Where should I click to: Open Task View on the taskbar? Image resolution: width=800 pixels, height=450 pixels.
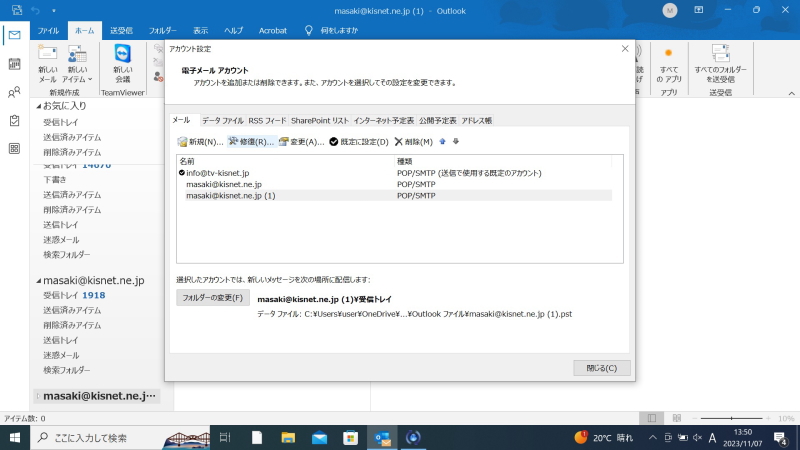225,438
